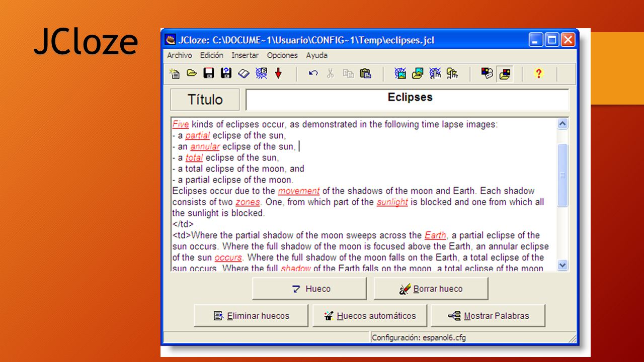Open the Insertar menu
This screenshot has width=644, height=362.
245,55
